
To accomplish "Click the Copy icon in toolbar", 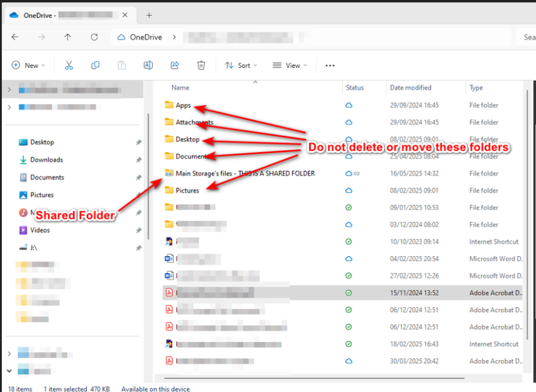I will 95,65.
